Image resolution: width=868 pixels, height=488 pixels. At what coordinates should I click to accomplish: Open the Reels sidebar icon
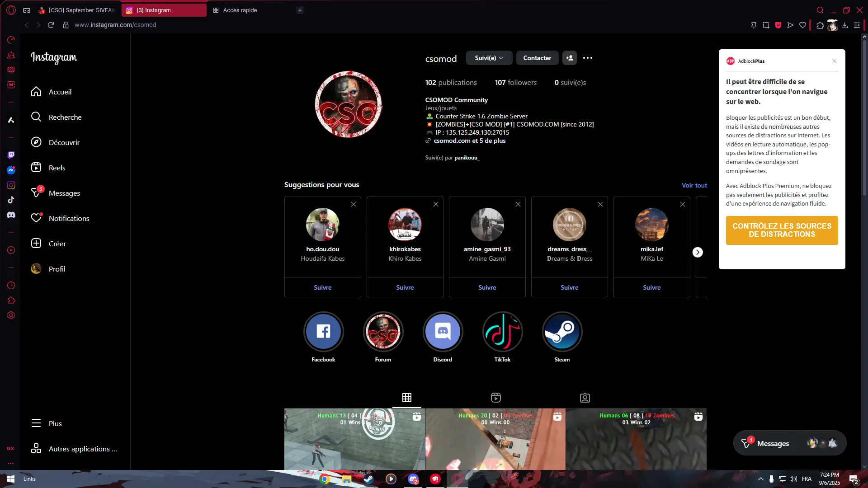pyautogui.click(x=36, y=168)
